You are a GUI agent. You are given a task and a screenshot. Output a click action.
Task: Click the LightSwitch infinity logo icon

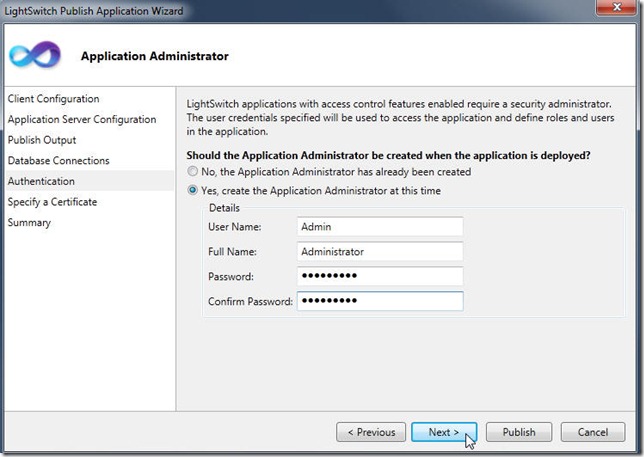click(35, 55)
